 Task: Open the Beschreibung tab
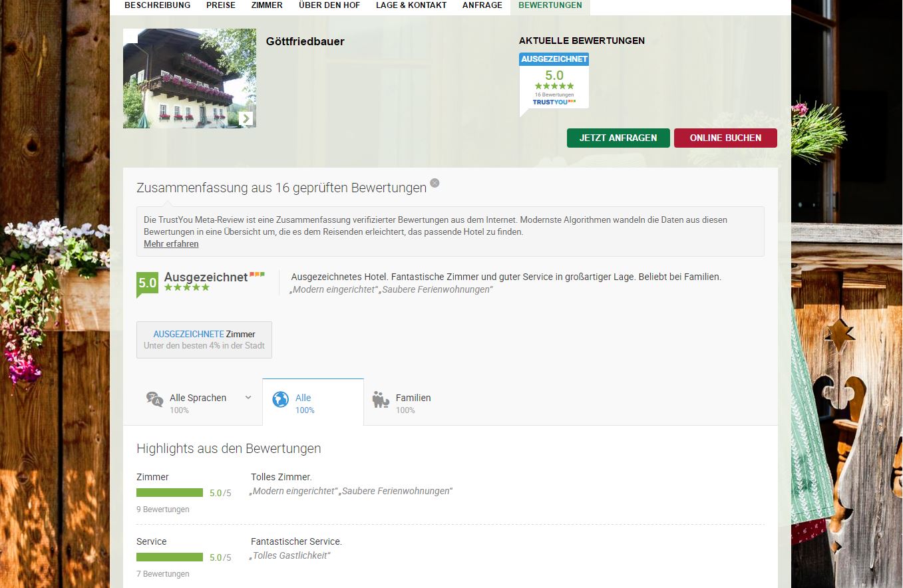[x=157, y=5]
